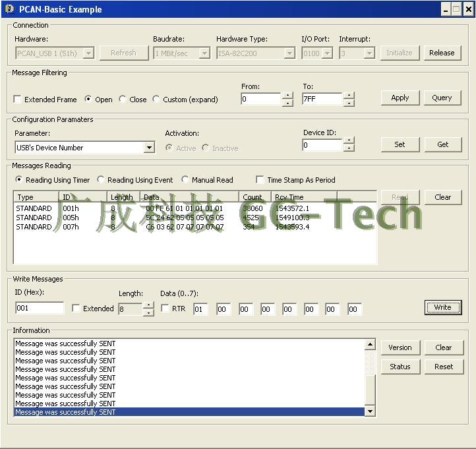The image size is (476, 449).
Task: Click the PCAN-Basic title bar app icon
Action: (x=9, y=9)
